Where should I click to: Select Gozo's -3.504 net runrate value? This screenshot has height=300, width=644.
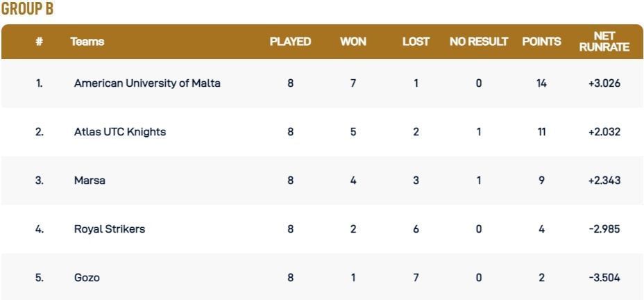coord(604,278)
